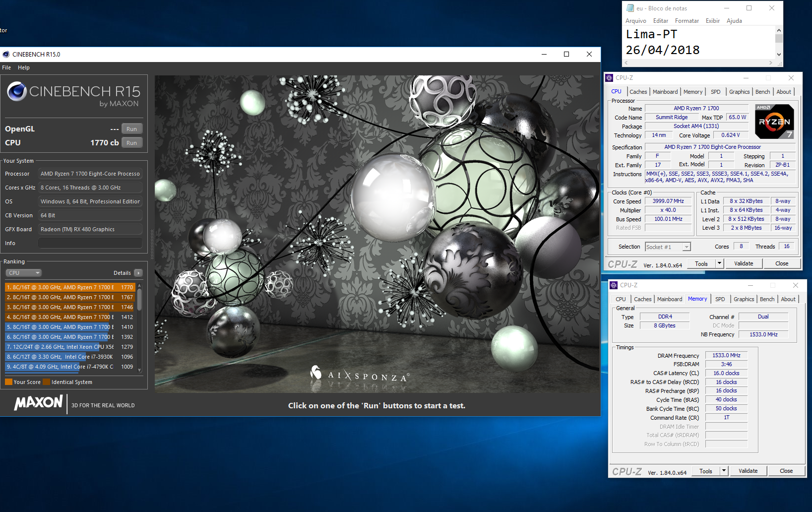Click the DRAM Frequency 1533.0 MHz value
The image size is (812, 512).
tap(726, 355)
